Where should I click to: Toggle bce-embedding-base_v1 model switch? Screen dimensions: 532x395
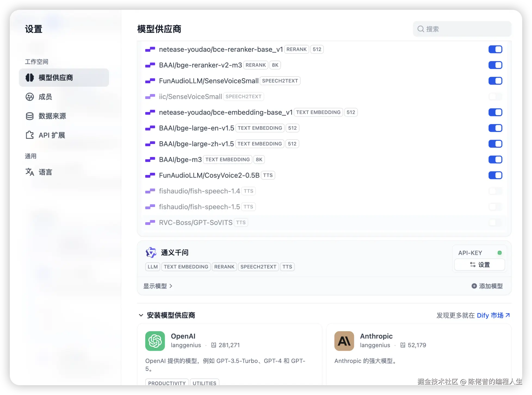pos(495,112)
